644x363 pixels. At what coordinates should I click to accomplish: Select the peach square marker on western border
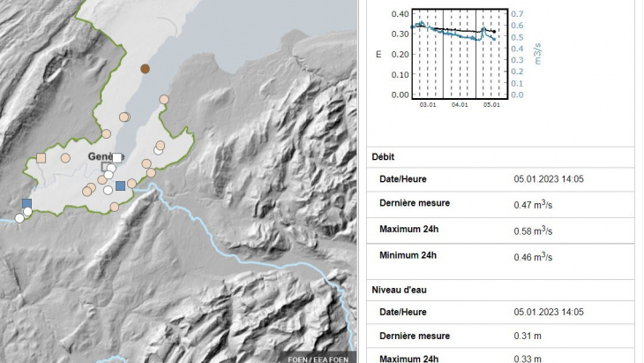[x=41, y=158]
